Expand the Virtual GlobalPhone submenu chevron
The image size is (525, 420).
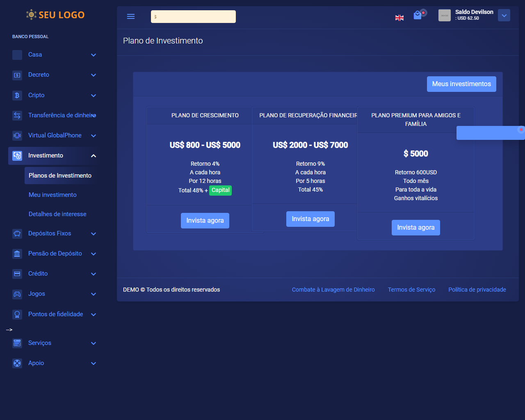tap(94, 136)
